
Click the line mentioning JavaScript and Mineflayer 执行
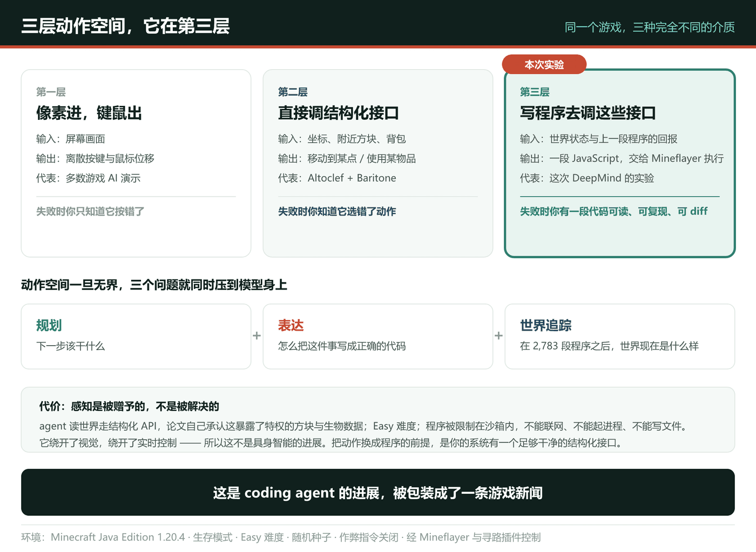click(622, 158)
